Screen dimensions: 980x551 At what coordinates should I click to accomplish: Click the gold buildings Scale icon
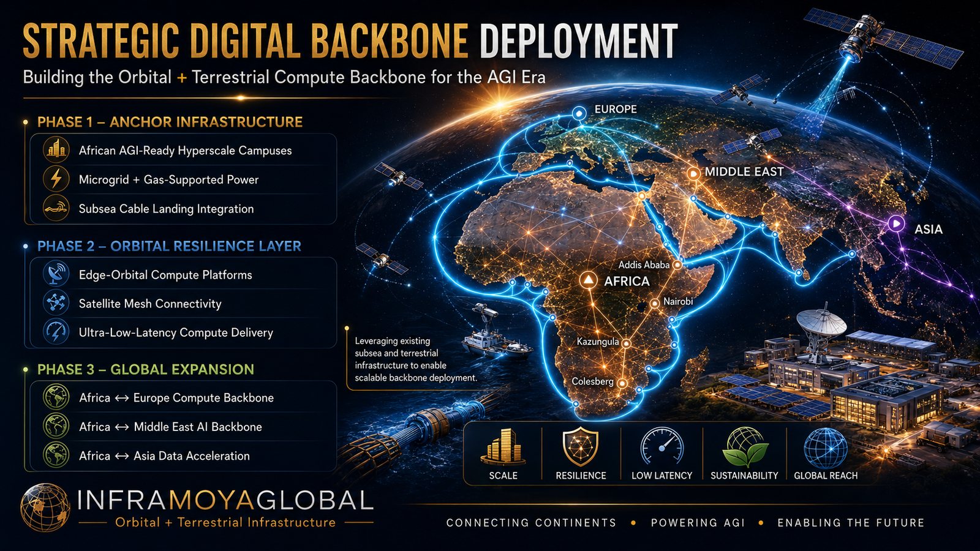click(503, 446)
